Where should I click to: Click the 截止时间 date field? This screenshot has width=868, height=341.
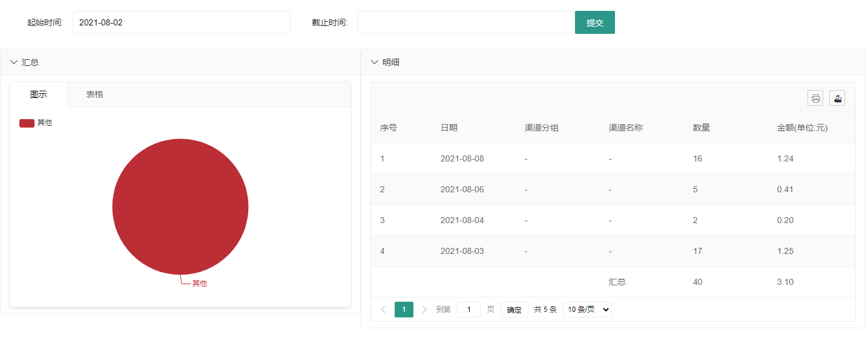tap(465, 22)
